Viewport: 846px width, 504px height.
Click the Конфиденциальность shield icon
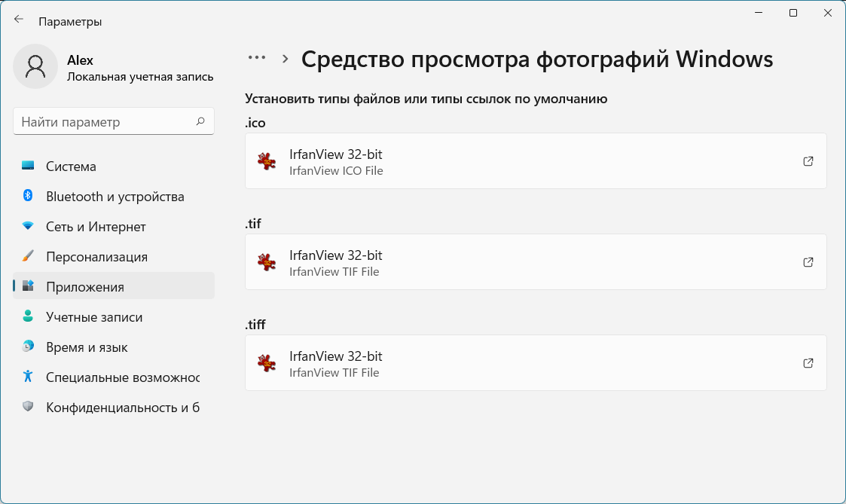pos(28,406)
